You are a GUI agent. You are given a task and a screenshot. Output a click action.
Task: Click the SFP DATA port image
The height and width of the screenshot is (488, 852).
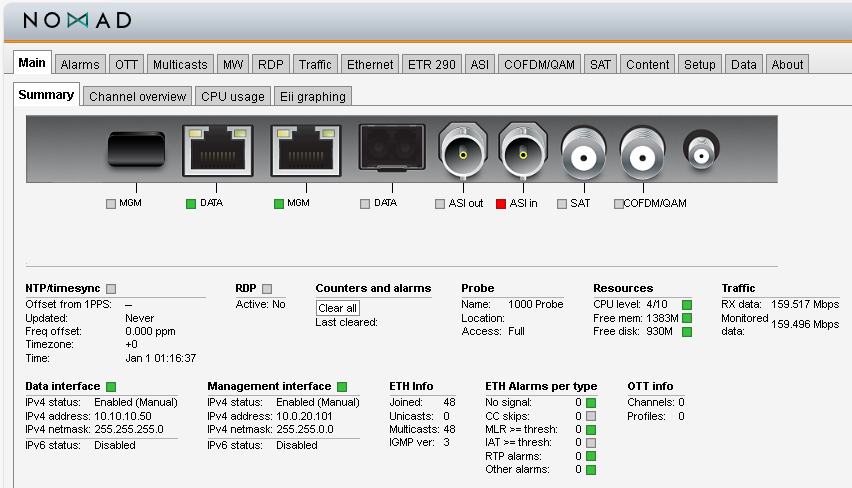[392, 148]
